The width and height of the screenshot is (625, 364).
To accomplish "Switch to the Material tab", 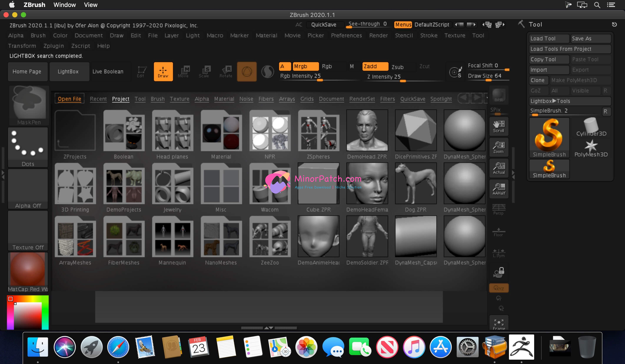I will [x=224, y=99].
